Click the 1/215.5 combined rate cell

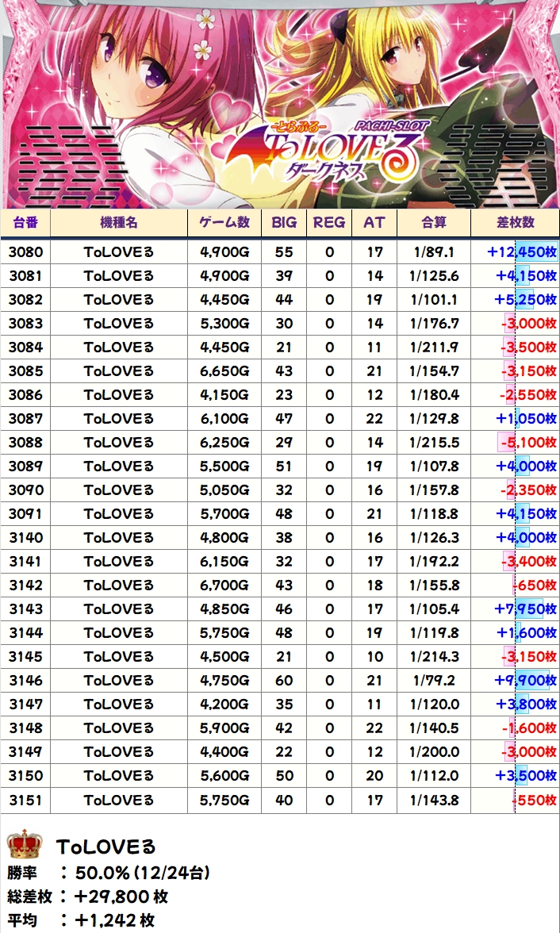pos(433,443)
